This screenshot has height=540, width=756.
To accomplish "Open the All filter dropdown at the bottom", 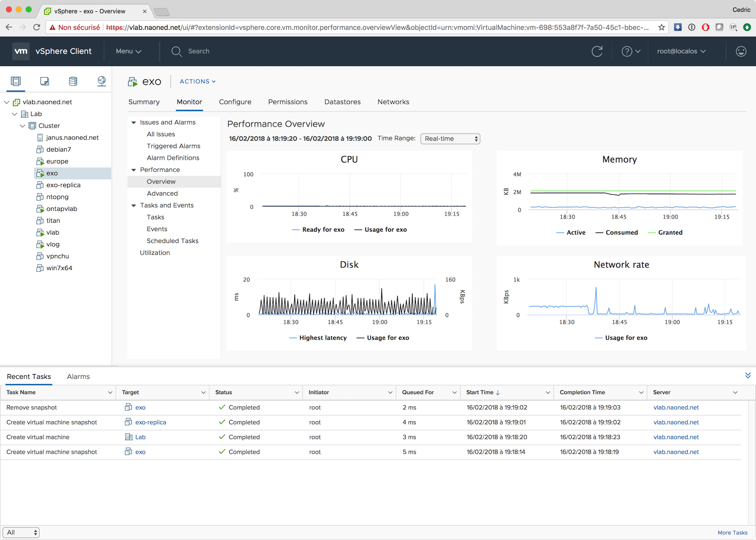I will 21,532.
